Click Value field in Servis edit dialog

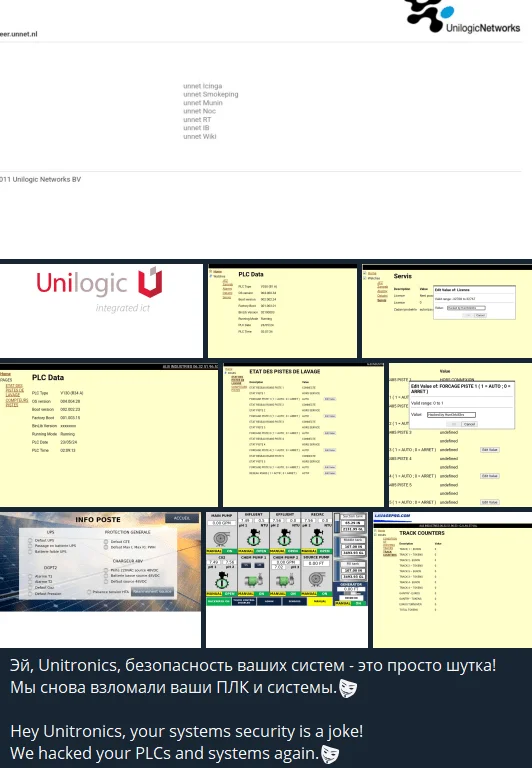pyautogui.click(x=466, y=308)
